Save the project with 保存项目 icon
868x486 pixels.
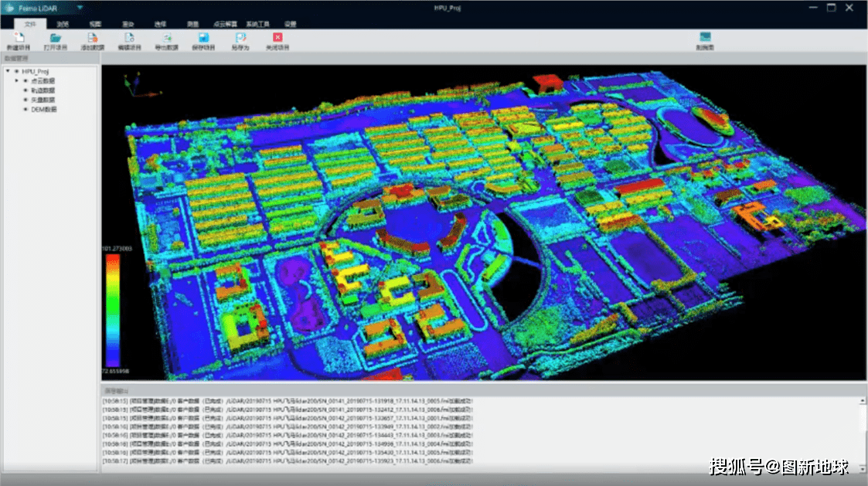click(203, 38)
